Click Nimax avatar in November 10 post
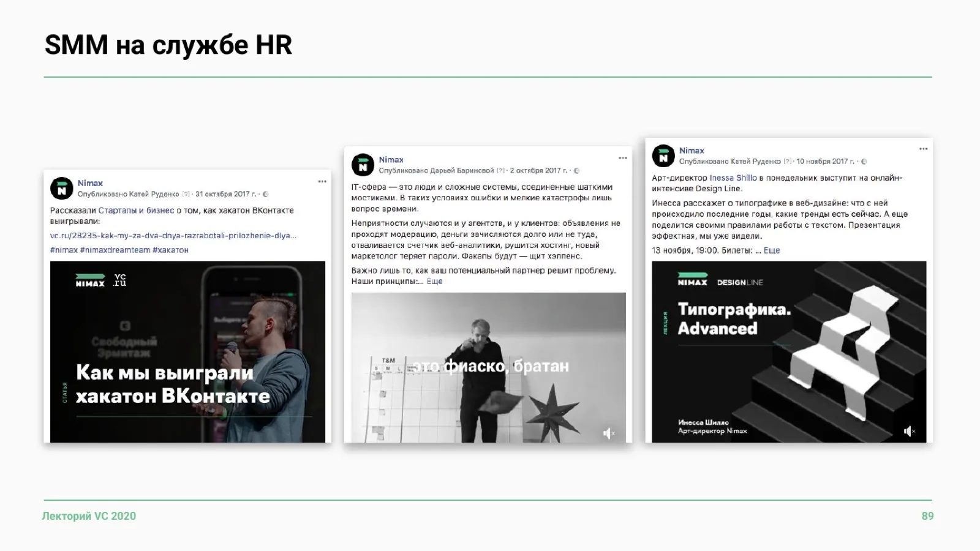 (663, 156)
